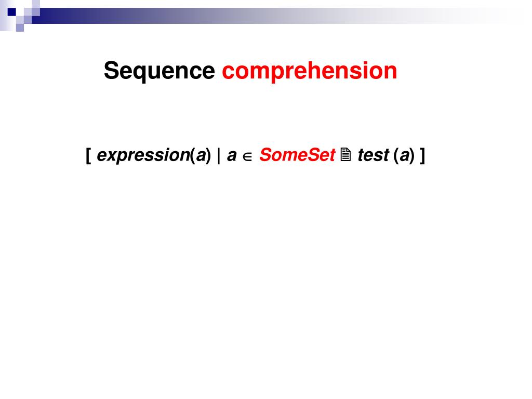The image size is (532, 399).
Task: Click the italic a after the bar
Action: [x=232, y=156]
